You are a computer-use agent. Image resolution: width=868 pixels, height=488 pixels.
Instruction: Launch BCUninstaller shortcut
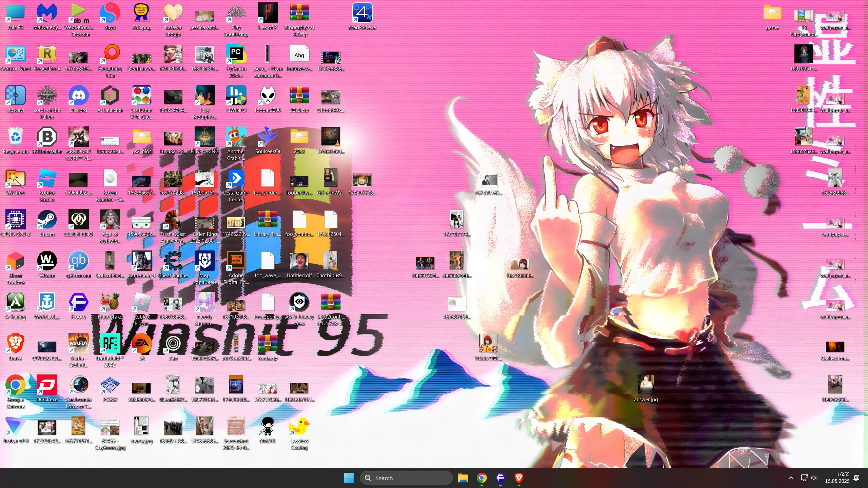click(x=47, y=141)
